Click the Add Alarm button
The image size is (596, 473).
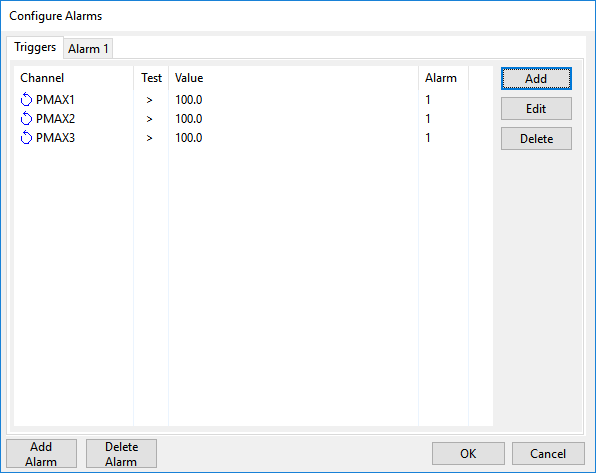[x=41, y=454]
